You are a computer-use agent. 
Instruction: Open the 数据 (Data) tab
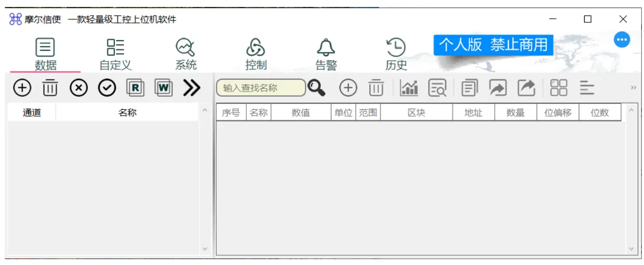click(x=46, y=55)
